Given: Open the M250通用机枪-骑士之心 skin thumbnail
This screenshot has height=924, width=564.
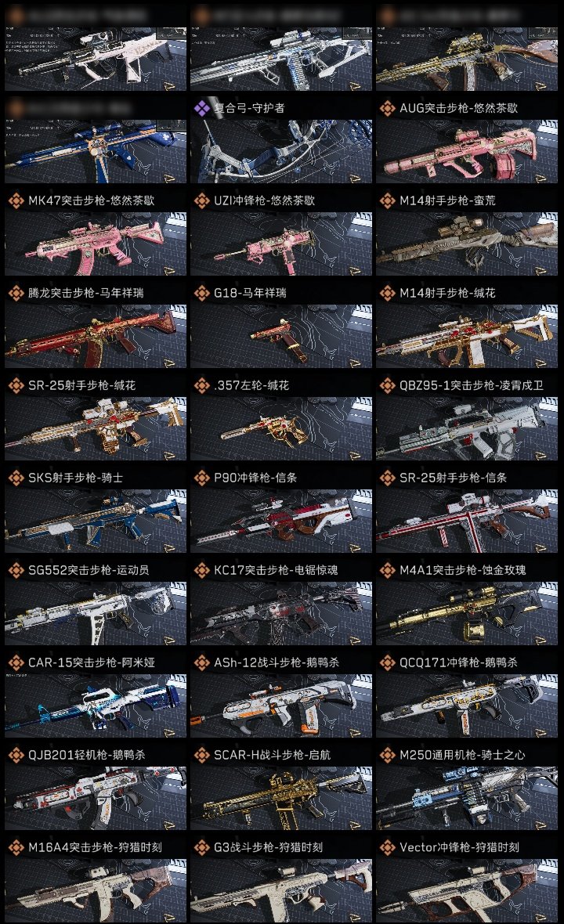Looking at the screenshot, I should pyautogui.click(x=467, y=798).
